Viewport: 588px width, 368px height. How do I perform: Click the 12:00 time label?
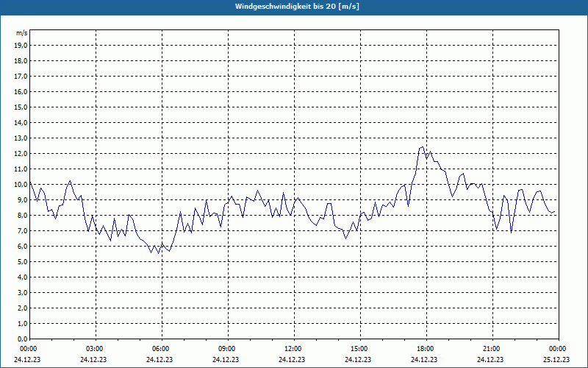coord(293,349)
